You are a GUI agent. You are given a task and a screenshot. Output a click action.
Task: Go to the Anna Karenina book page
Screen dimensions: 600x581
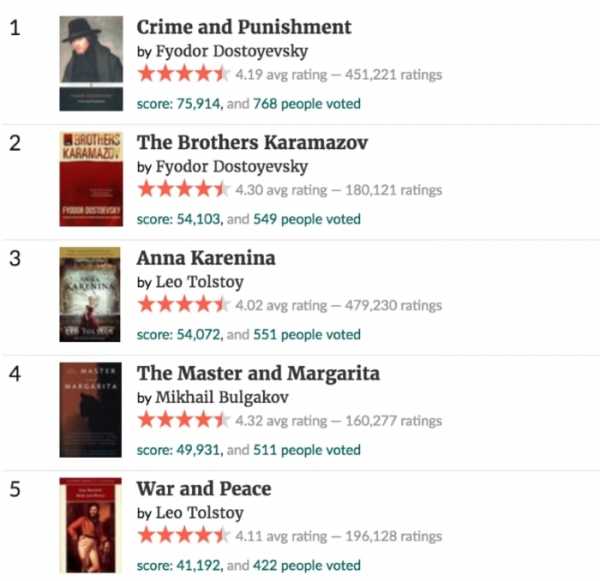(206, 258)
